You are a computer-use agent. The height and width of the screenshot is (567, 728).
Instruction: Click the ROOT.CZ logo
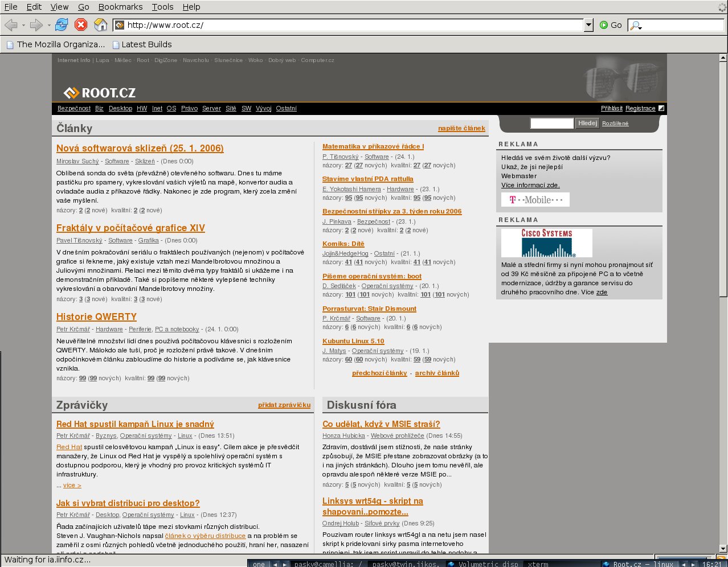[x=100, y=93]
